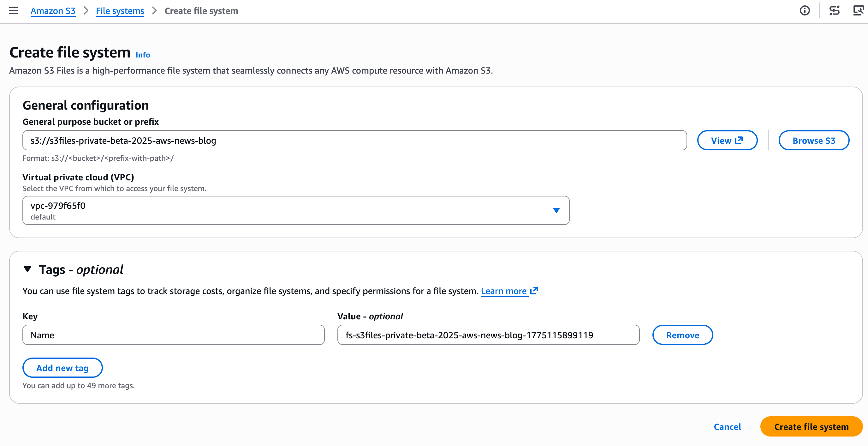Focus the bucket or prefix input field
This screenshot has width=868, height=446.
(x=354, y=140)
